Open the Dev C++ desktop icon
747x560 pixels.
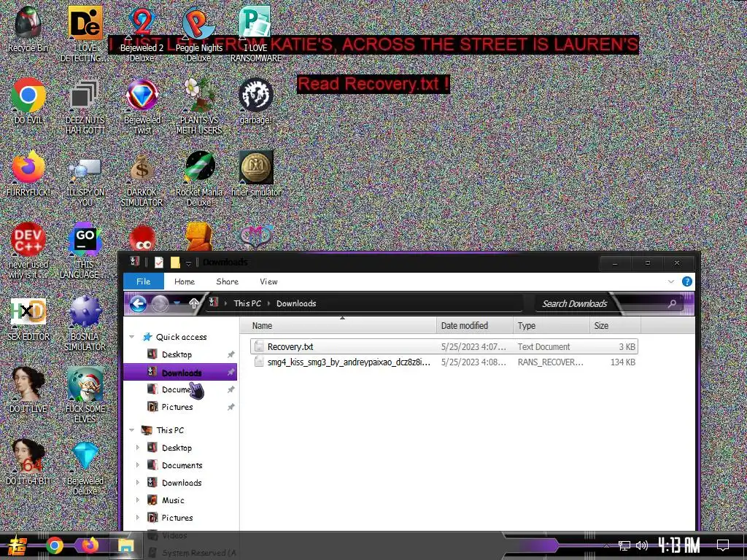click(28, 251)
